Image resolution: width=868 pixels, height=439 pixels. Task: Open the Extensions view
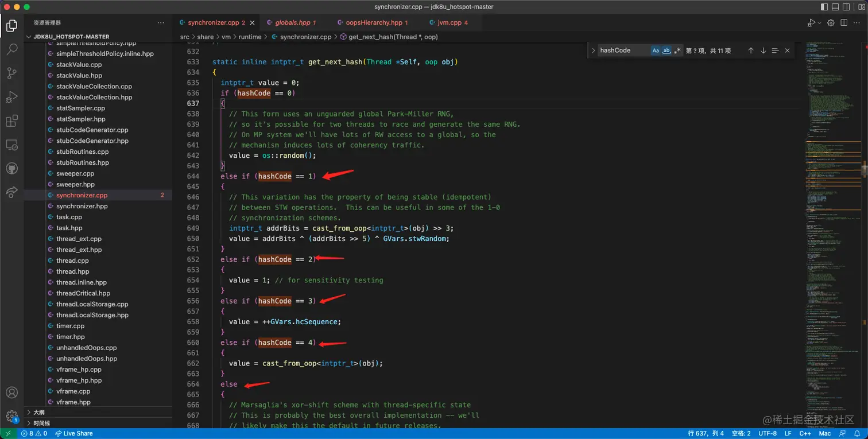point(11,121)
